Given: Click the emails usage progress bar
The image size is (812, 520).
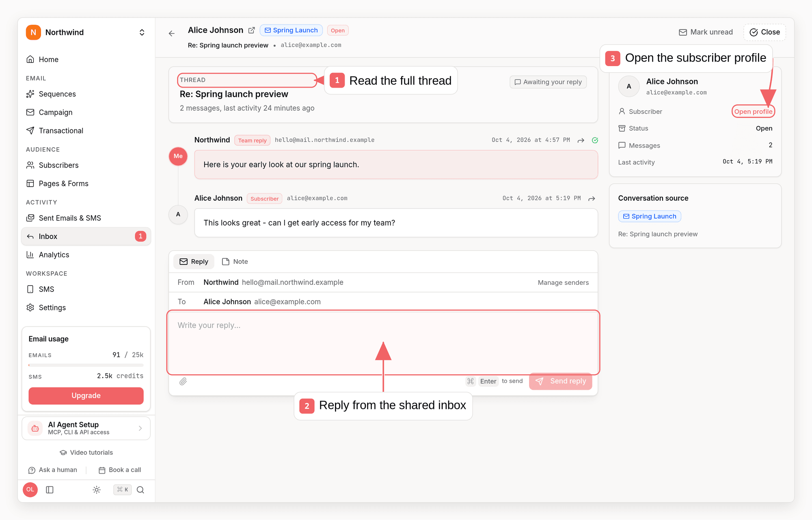Looking at the screenshot, I should (86, 365).
